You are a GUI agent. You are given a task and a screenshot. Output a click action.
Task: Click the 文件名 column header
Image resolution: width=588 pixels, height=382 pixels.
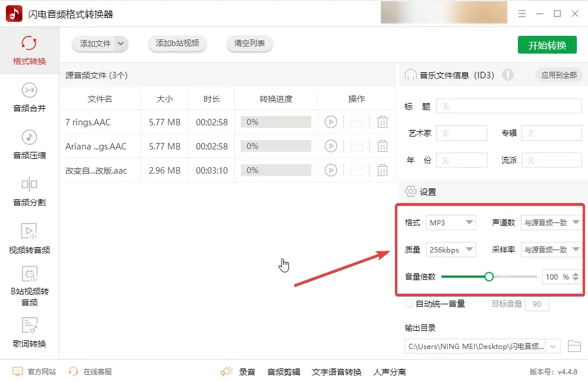click(x=99, y=99)
